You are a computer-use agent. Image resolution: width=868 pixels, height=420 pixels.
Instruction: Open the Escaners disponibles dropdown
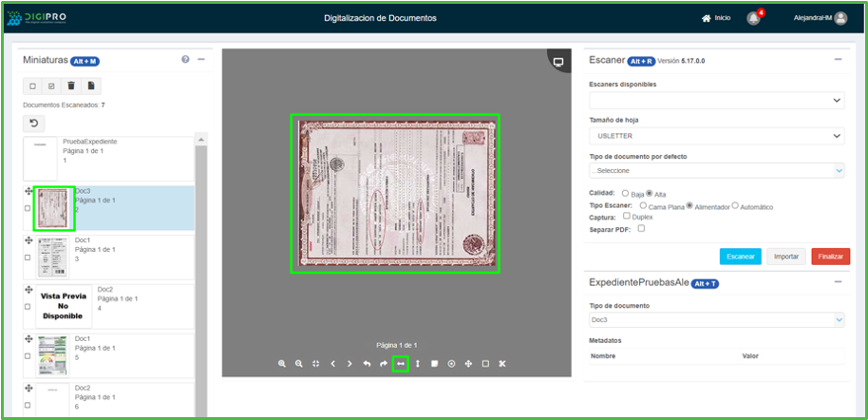click(x=716, y=100)
